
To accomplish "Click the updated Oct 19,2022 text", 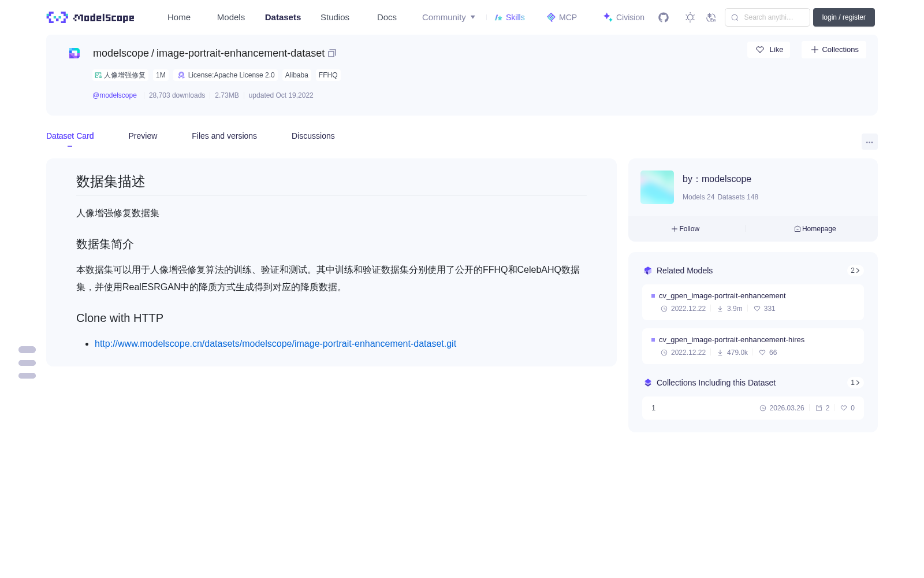I will tap(281, 95).
